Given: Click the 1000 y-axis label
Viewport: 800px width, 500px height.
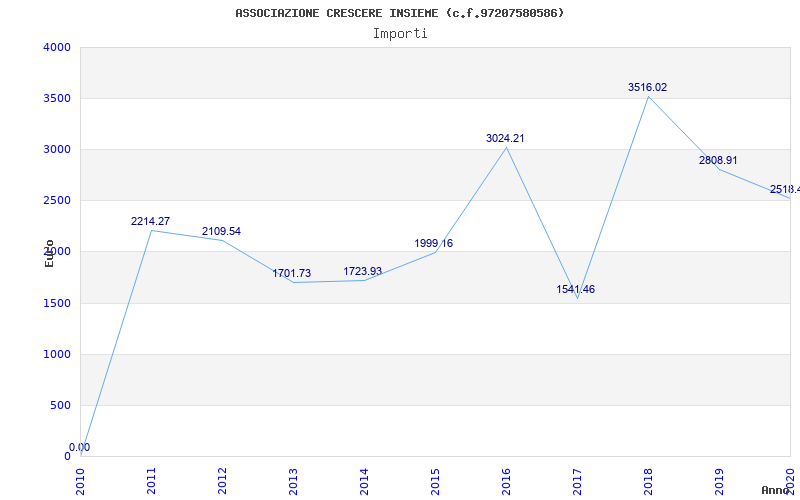Looking at the screenshot, I should click(57, 355).
